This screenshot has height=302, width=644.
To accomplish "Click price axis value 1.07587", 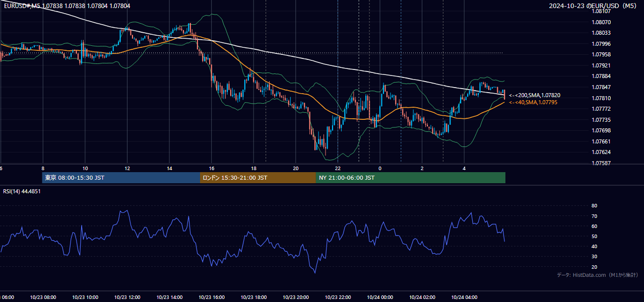I will pos(602,163).
